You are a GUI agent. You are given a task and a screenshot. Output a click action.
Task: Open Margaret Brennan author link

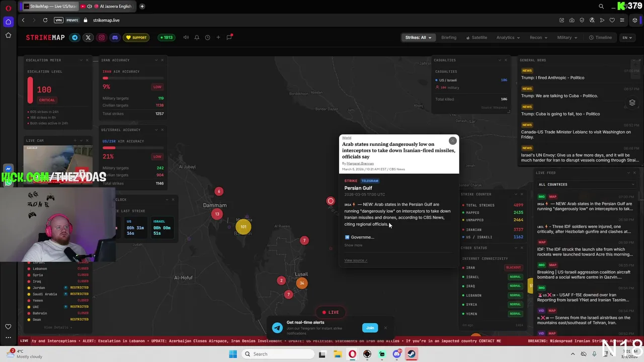(x=360, y=163)
